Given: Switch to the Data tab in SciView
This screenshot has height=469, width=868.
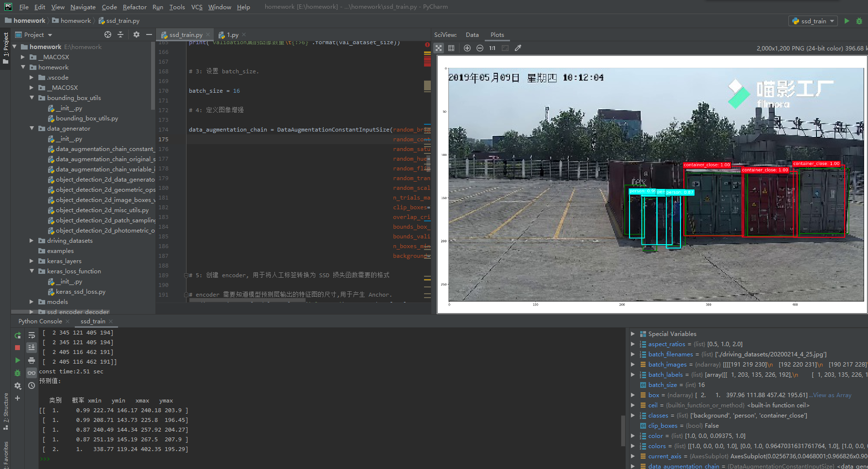Looking at the screenshot, I should pyautogui.click(x=472, y=34).
